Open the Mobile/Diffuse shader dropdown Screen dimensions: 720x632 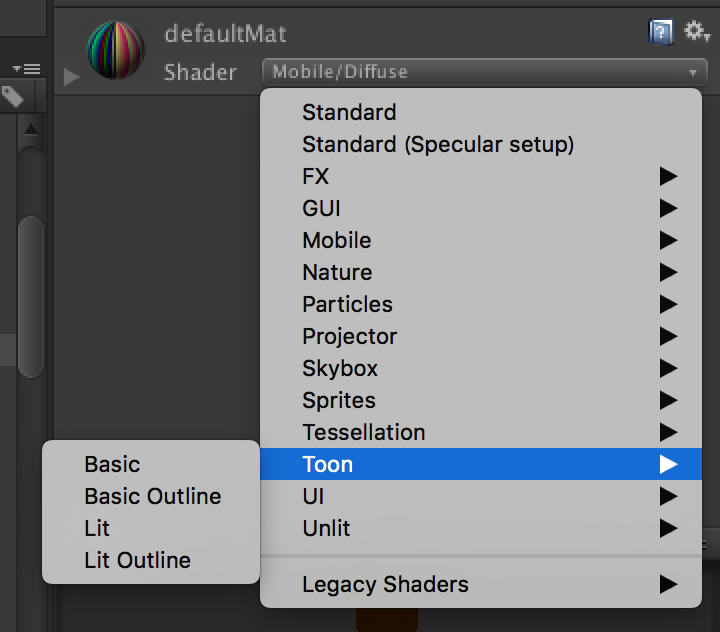(x=484, y=72)
